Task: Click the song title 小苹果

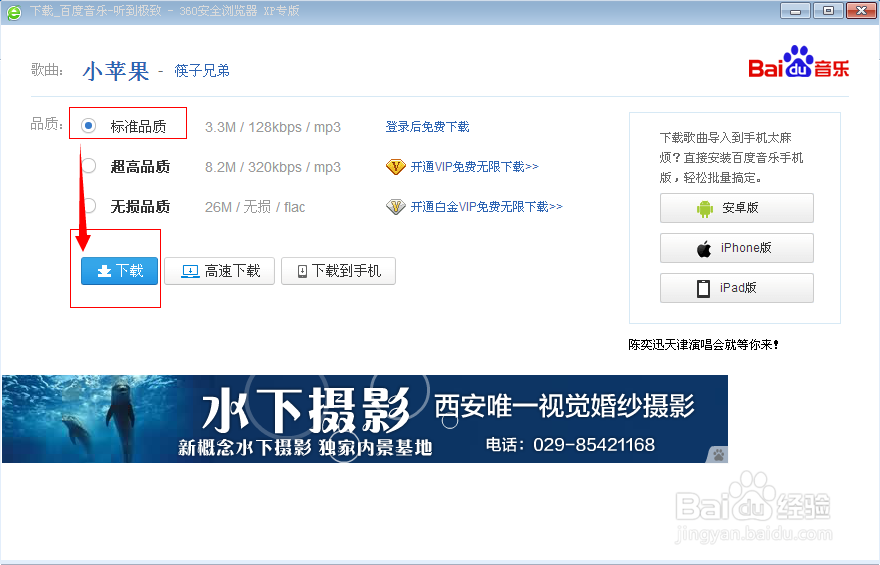Action: [x=116, y=71]
